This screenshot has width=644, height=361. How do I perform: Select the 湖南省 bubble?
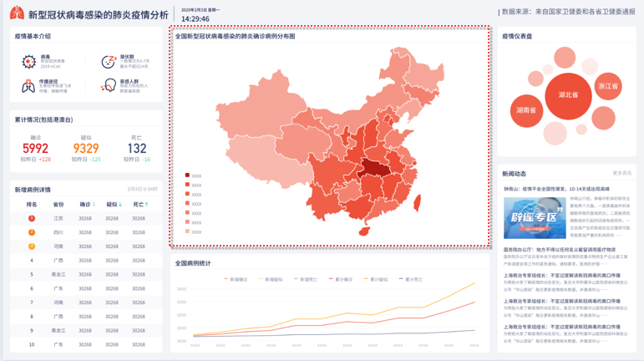coord(526,110)
